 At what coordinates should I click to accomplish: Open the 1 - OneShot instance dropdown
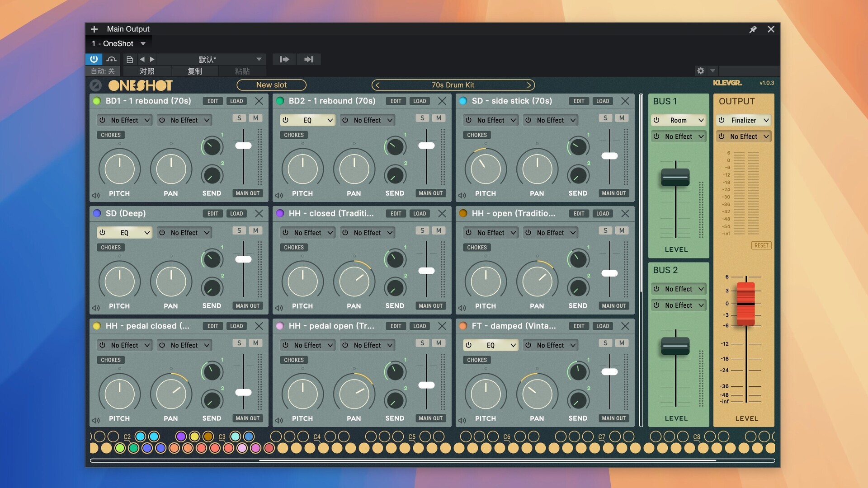[118, 43]
